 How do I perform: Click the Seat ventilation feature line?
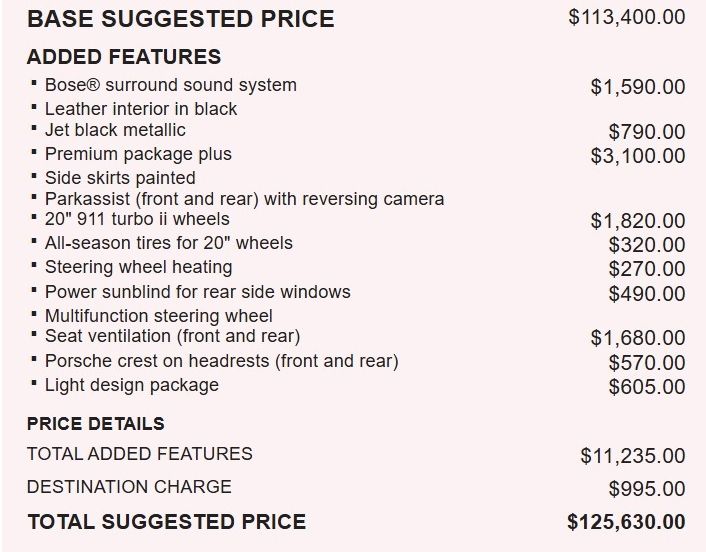[172, 336]
